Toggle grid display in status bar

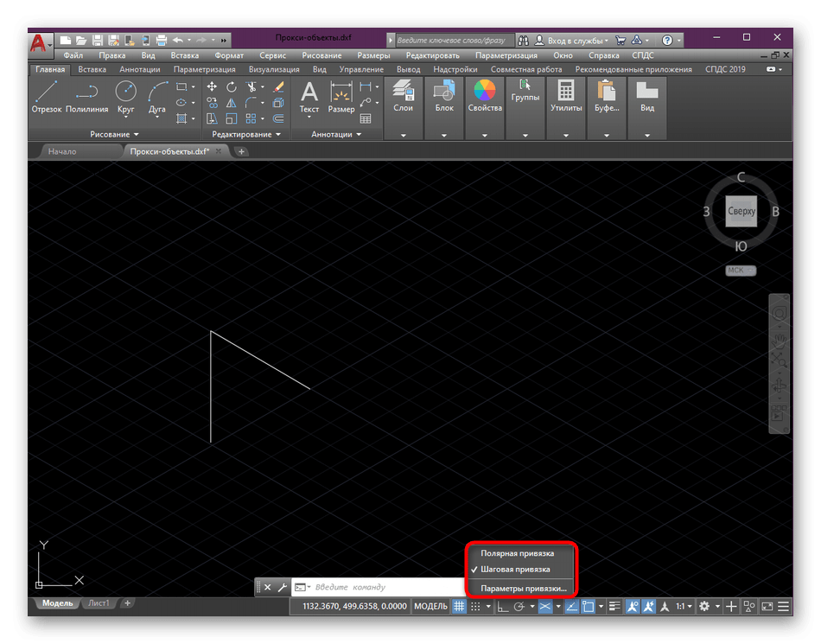coord(459,606)
